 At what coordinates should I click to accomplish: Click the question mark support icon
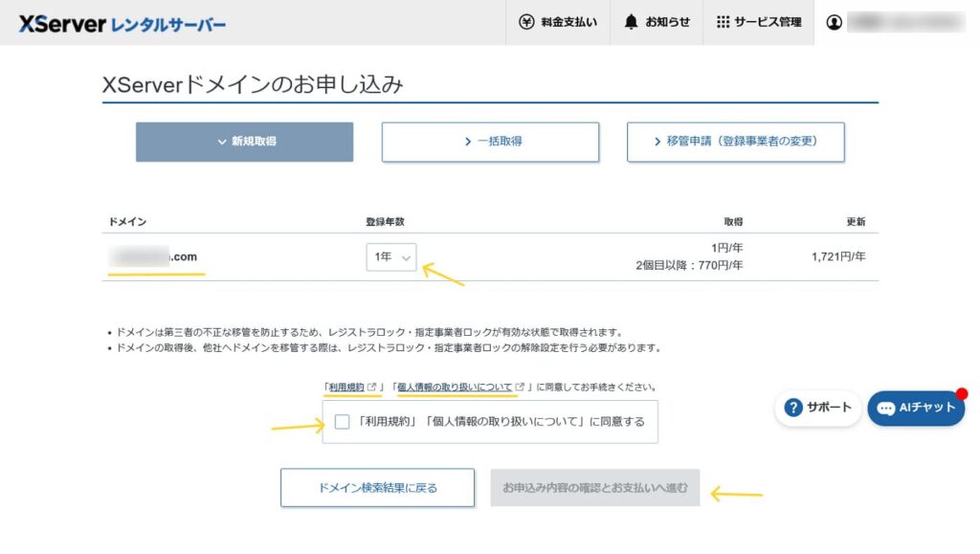(x=793, y=408)
